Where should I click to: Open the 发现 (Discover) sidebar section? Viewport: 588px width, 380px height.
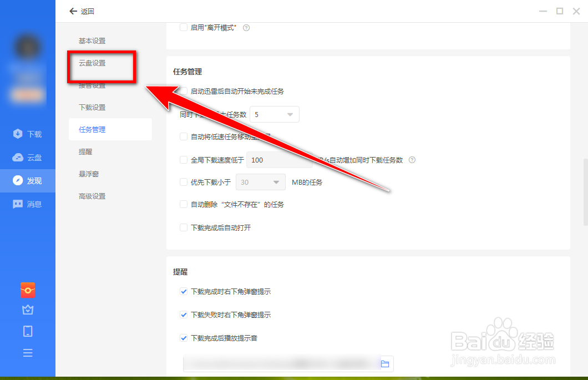tap(28, 180)
